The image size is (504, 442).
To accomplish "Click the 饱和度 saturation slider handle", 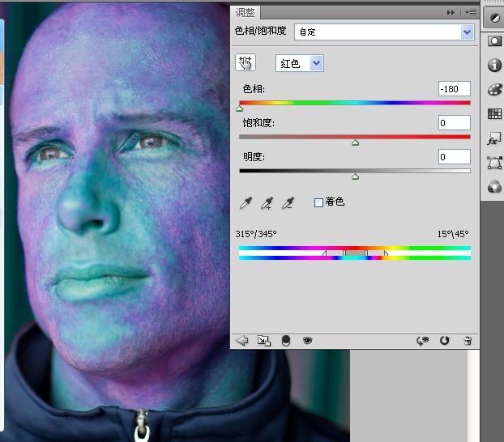I will click(355, 142).
